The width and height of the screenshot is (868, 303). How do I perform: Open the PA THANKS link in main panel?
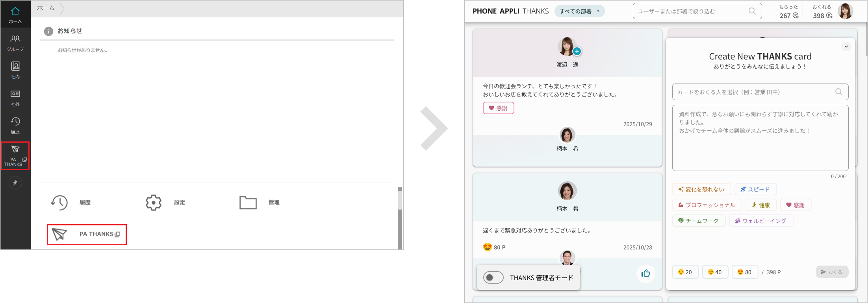point(87,234)
